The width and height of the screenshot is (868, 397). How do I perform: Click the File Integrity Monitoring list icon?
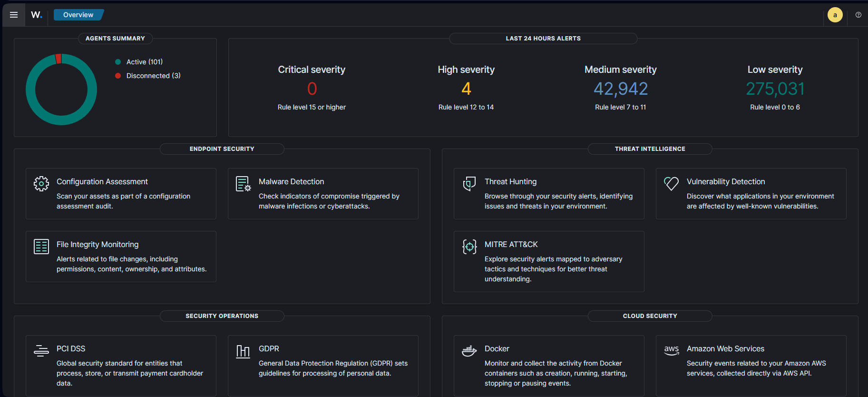pyautogui.click(x=41, y=247)
